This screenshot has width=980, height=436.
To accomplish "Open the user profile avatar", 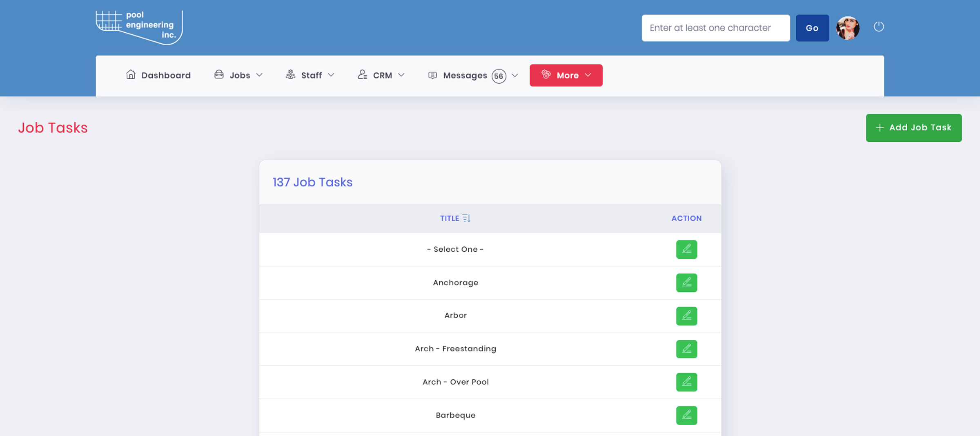I will point(848,28).
